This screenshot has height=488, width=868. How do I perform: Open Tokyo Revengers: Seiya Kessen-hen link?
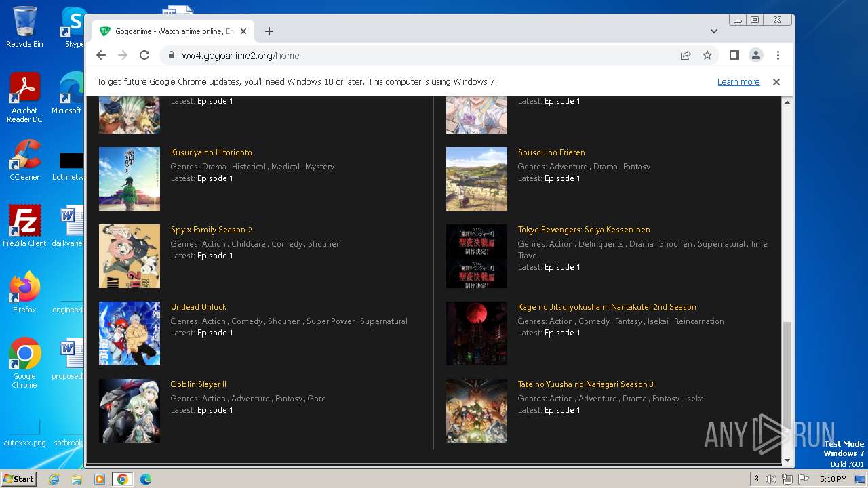[x=584, y=230]
